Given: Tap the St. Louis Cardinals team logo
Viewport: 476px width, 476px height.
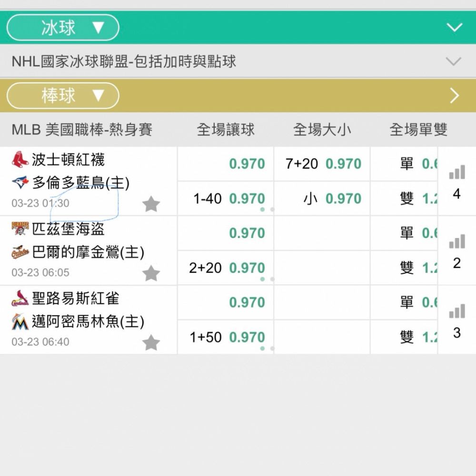Looking at the screenshot, I should (x=20, y=298).
